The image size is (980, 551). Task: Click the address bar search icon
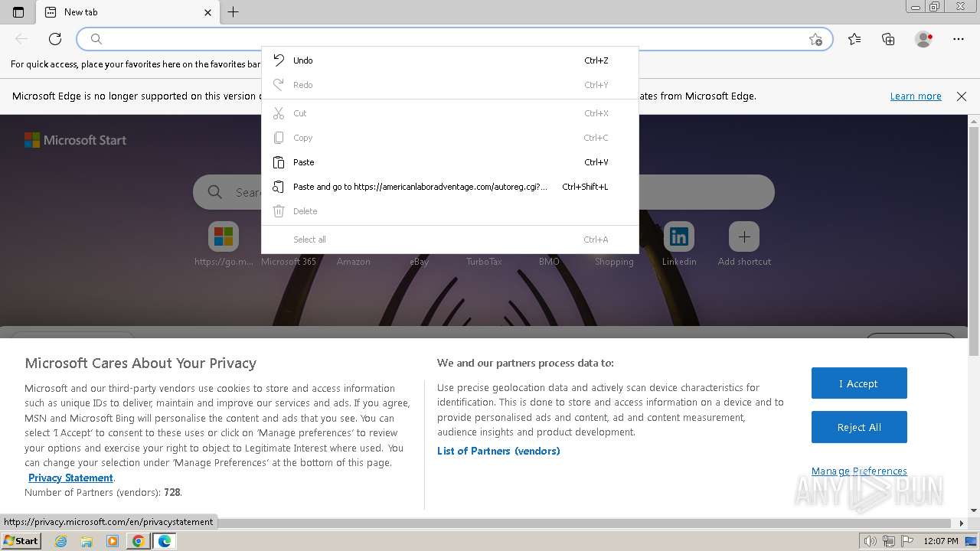[96, 39]
